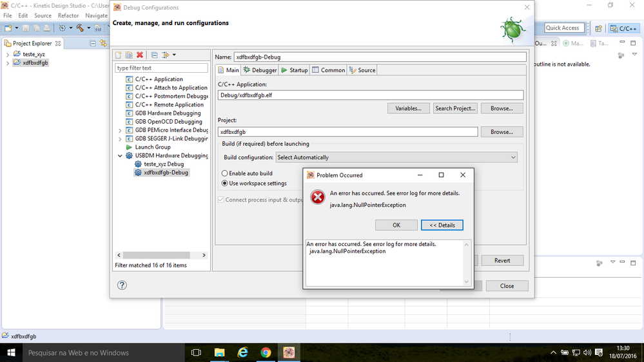The image size is (644, 362).
Task: Click Duplicate launch configuration icon
Action: pyautogui.click(x=129, y=55)
